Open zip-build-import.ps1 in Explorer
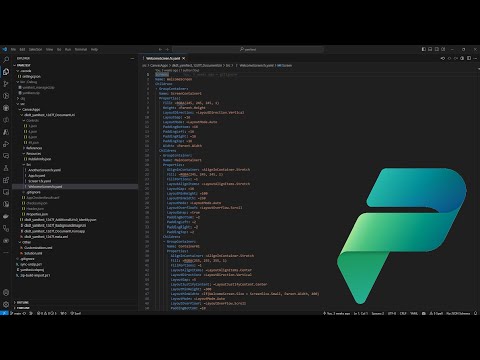The width and height of the screenshot is (480, 360). point(35,275)
